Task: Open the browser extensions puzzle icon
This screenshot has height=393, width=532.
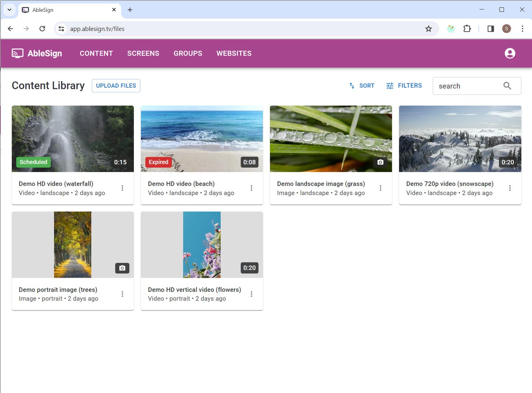Action: (x=467, y=29)
